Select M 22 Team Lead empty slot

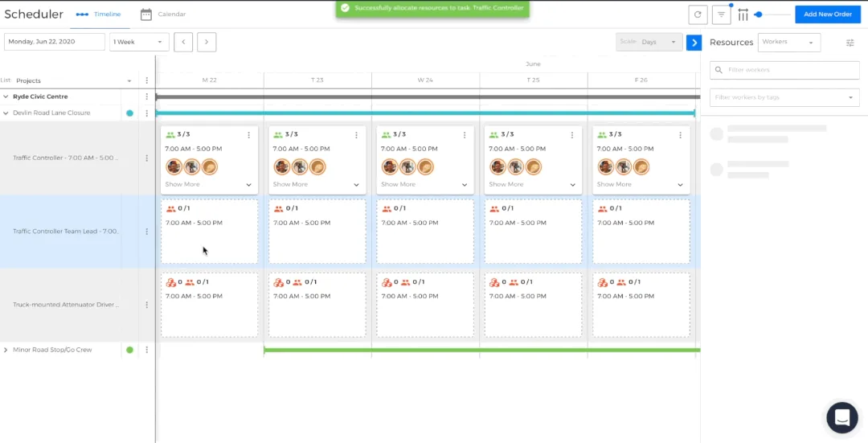click(209, 232)
